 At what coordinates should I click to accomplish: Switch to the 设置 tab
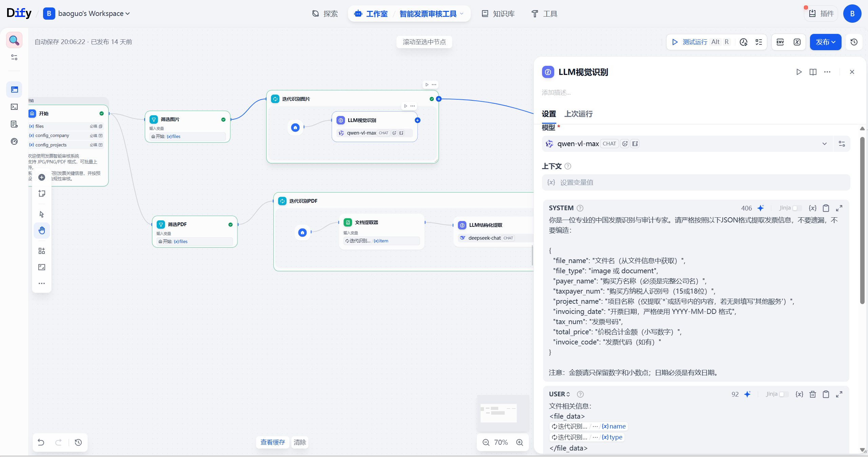click(x=549, y=114)
